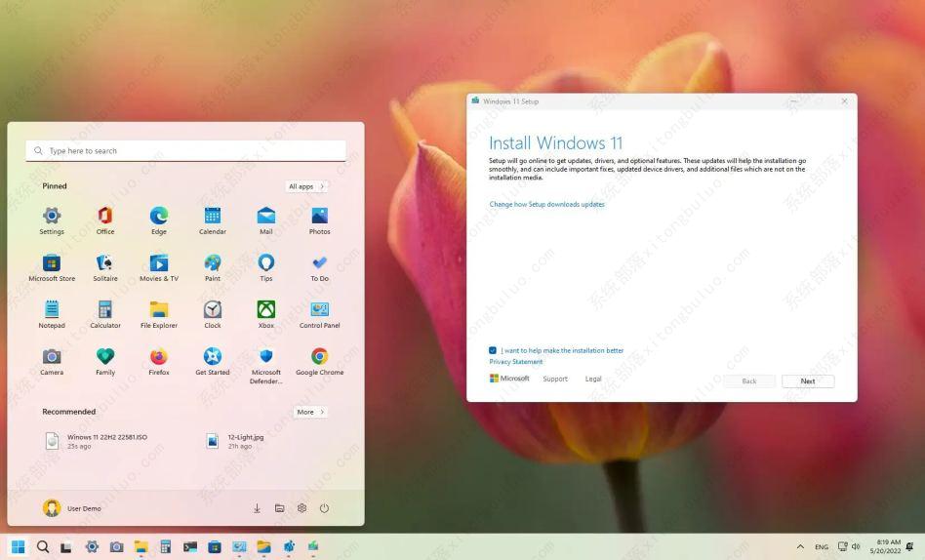Click the 'Type here to search' field
Image resolution: width=925 pixels, height=560 pixels.
[x=185, y=151]
